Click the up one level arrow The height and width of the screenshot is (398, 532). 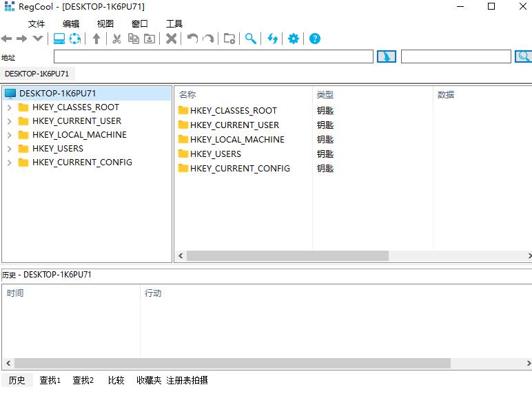96,39
